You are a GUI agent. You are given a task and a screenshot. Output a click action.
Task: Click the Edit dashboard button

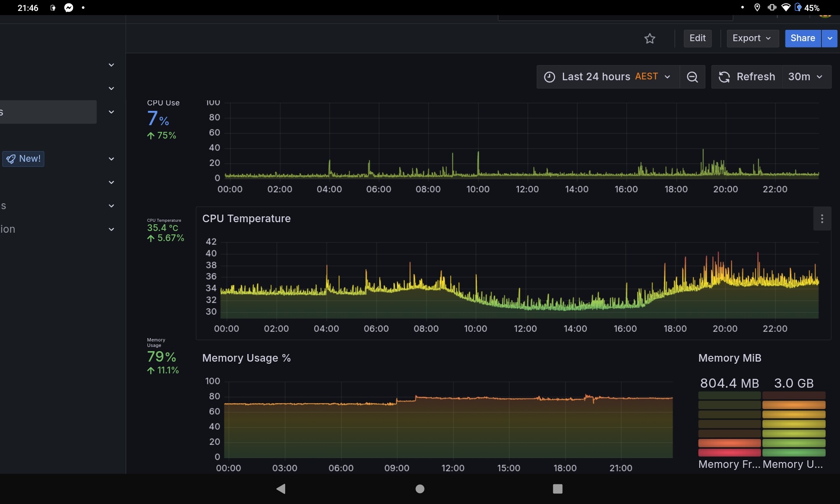(x=698, y=39)
